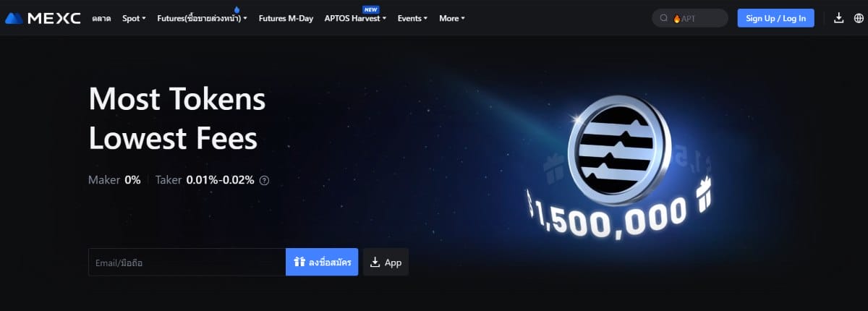Open Futures M-Day page
Viewport: 868px width, 311px height.
pos(286,18)
